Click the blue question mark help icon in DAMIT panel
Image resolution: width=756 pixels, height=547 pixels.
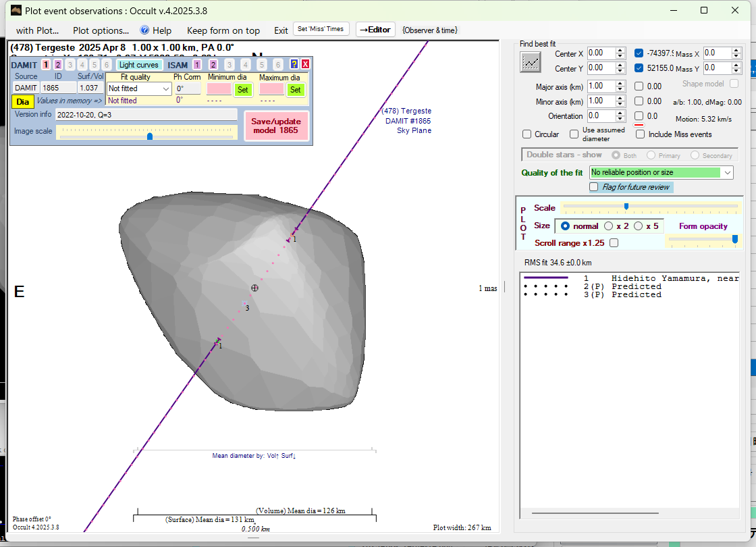coord(294,64)
